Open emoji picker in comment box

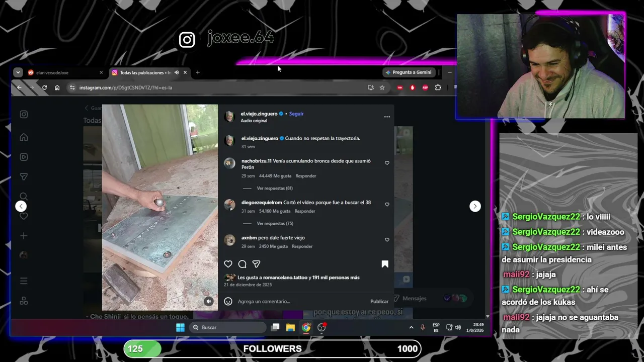(228, 301)
